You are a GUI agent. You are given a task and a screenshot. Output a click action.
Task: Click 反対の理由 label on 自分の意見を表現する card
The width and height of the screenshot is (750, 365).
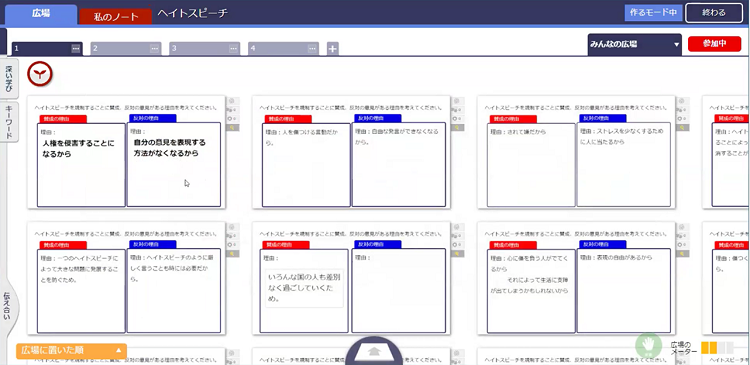coord(153,118)
